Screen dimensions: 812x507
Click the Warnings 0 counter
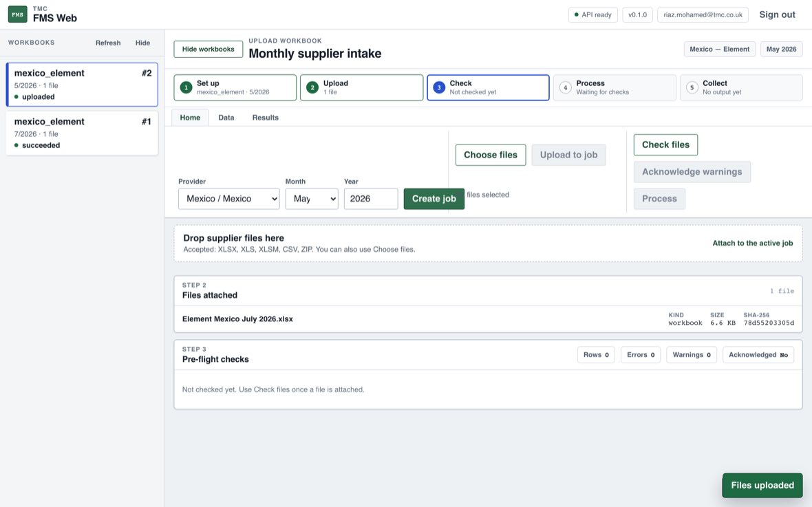pos(692,355)
